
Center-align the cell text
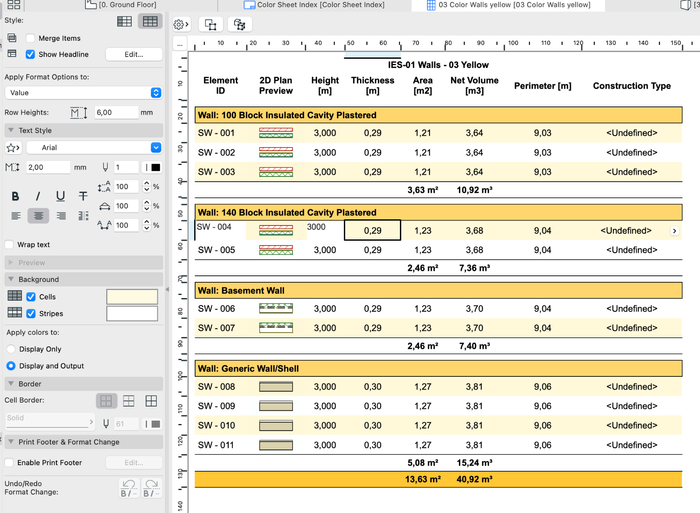click(x=38, y=215)
